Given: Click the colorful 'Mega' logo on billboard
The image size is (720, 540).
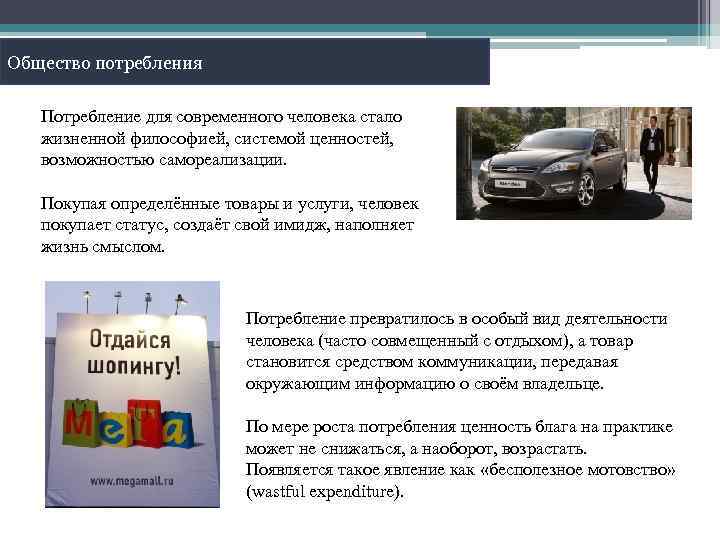Looking at the screenshot, I should (129, 423).
